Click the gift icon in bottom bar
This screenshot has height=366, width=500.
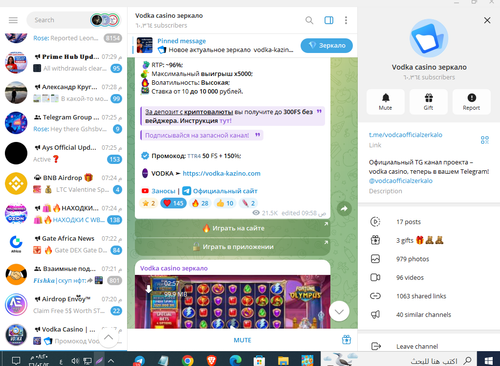(346, 340)
